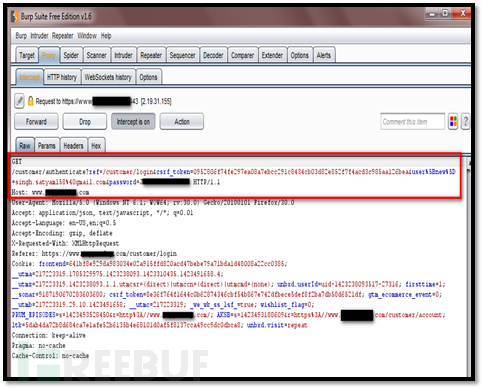Click the question mark help icon

point(465,121)
